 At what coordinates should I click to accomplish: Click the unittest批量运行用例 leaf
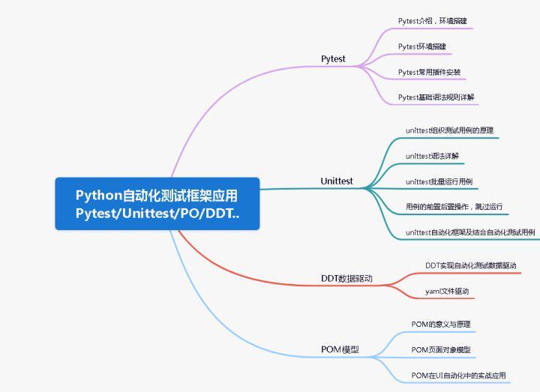[439, 181]
